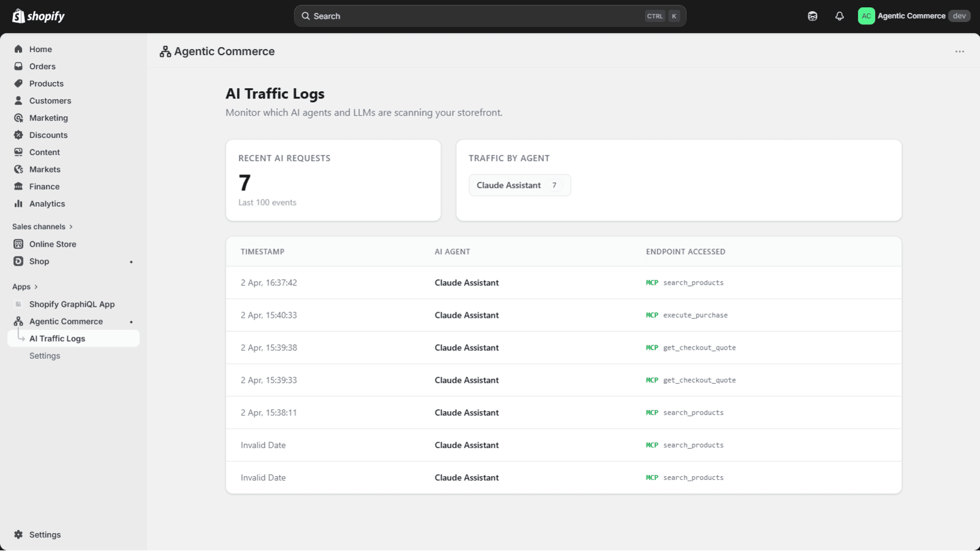Open Agentic Commerce app settings entry
The height and width of the screenshot is (551, 980).
click(44, 355)
